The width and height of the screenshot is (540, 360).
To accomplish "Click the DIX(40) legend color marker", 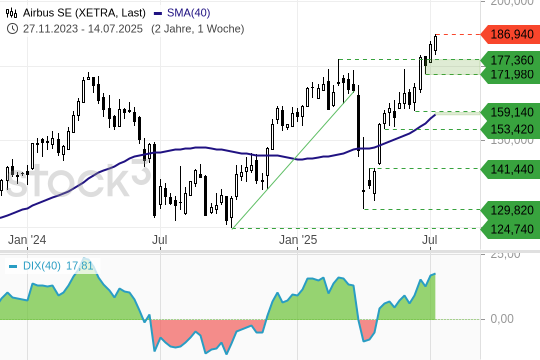I will 13,266.
